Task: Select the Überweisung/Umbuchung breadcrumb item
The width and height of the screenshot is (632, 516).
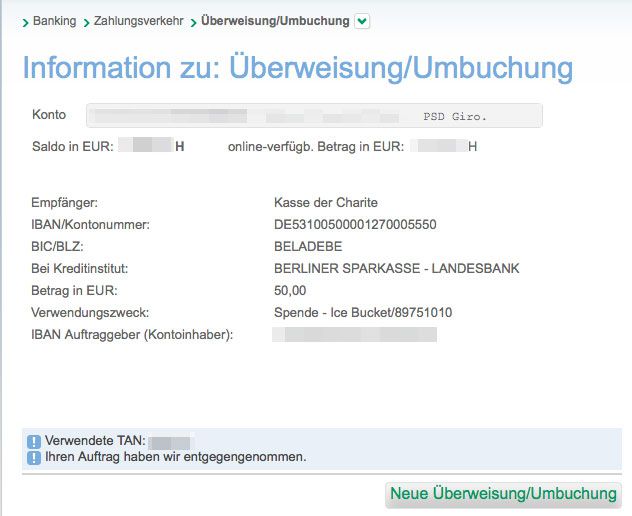Action: point(275,21)
